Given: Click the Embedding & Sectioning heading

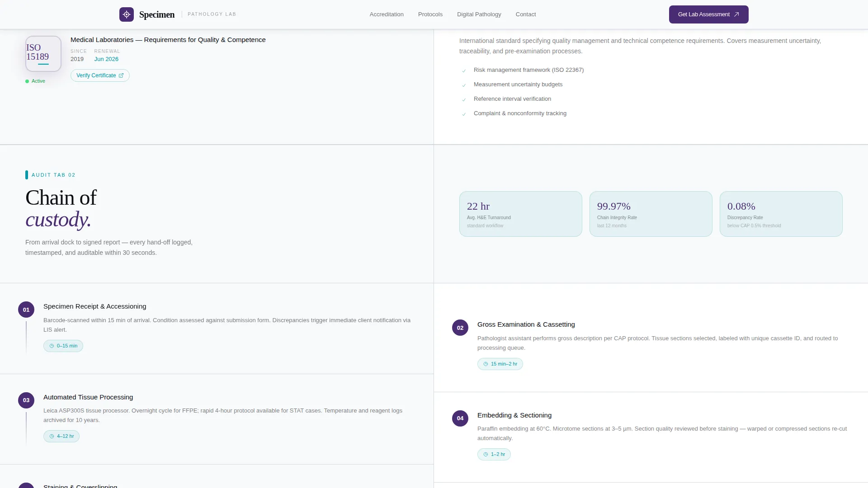Looking at the screenshot, I should (514, 415).
